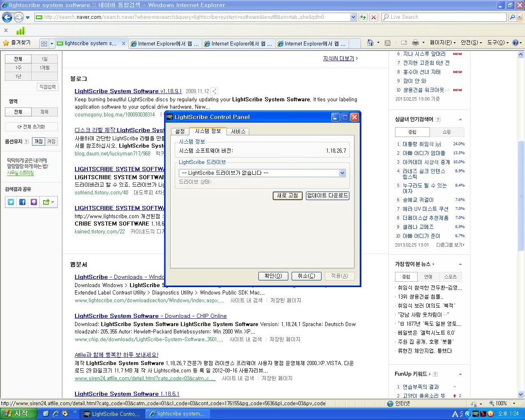Select the 1일 period filter
This screenshot has height=420, width=525.
44,59
